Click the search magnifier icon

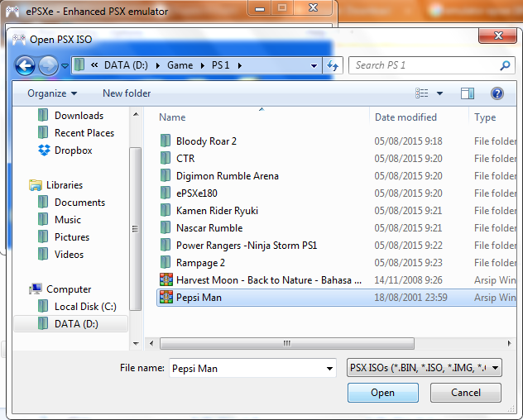pos(505,65)
